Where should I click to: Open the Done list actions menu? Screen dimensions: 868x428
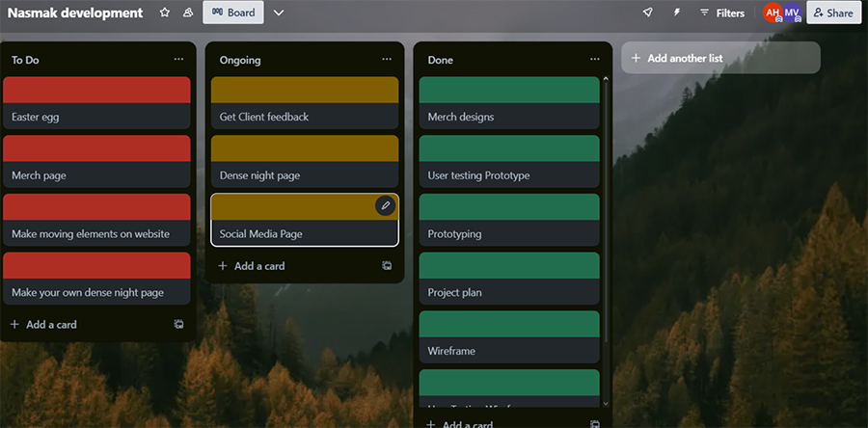point(595,60)
